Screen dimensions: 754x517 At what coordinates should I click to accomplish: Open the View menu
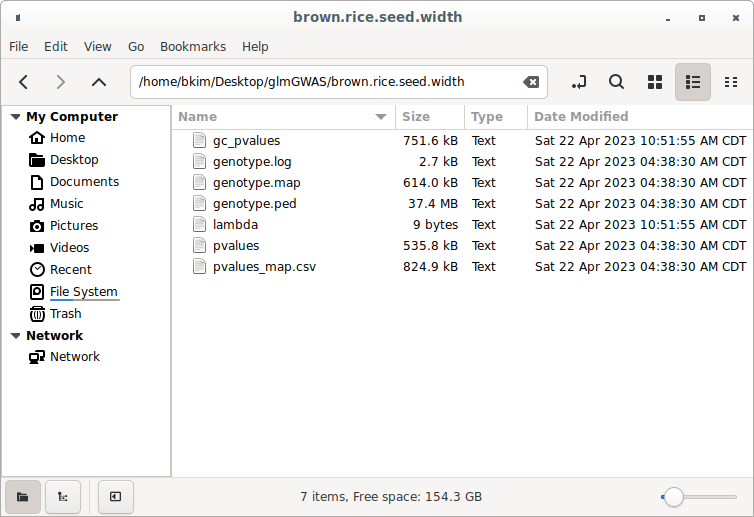98,46
